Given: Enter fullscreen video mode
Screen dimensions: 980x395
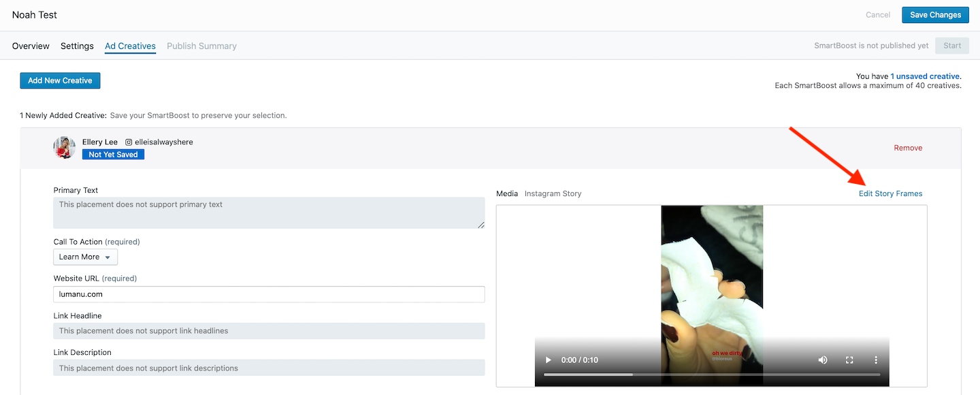Looking at the screenshot, I should 849,360.
